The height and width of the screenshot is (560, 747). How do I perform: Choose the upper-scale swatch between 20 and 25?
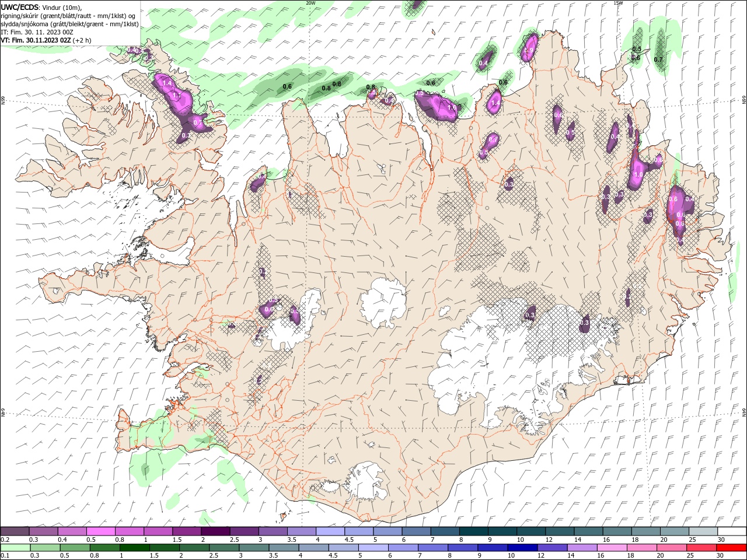click(674, 531)
